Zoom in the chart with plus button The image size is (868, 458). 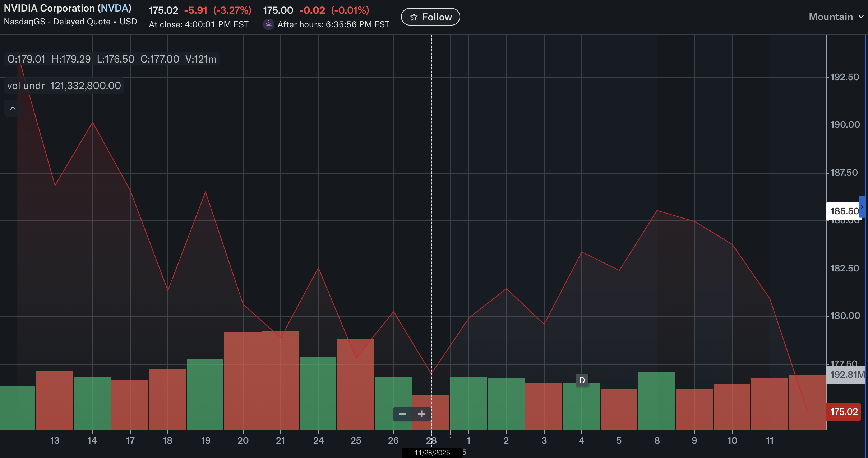(x=421, y=414)
